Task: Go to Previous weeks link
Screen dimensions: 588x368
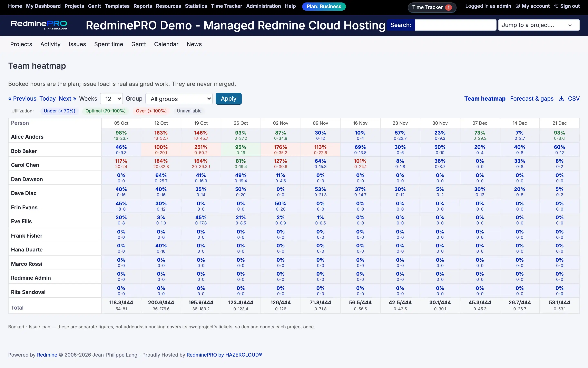Action: (22, 99)
